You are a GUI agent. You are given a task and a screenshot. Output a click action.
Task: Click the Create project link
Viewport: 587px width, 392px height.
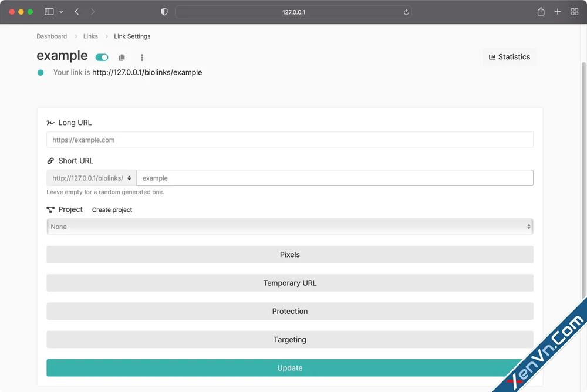pos(112,209)
